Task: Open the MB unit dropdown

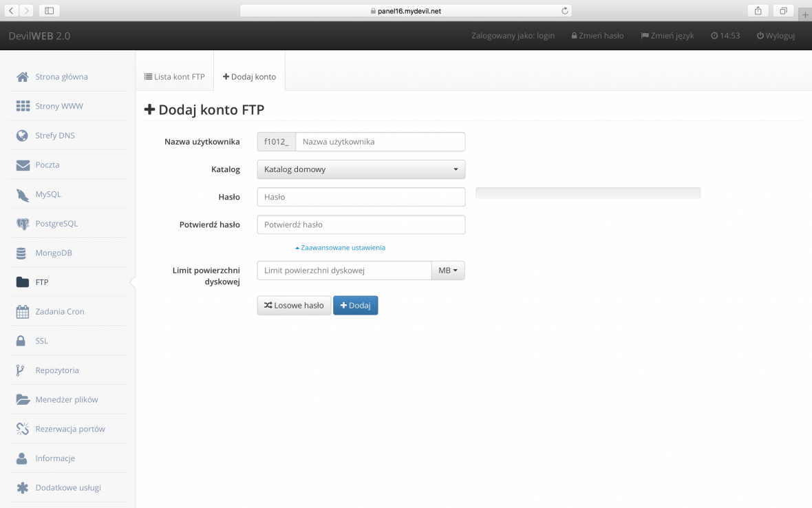Action: [448, 271]
